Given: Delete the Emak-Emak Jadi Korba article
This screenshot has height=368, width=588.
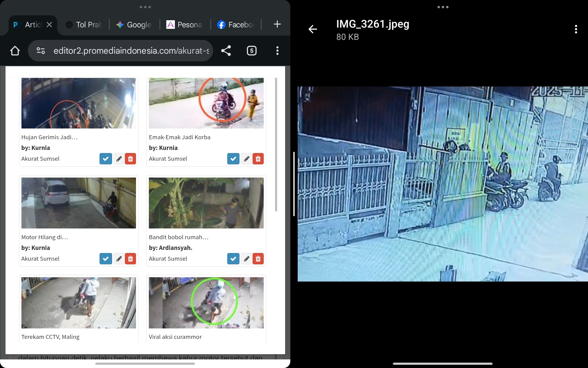Looking at the screenshot, I should [258, 159].
